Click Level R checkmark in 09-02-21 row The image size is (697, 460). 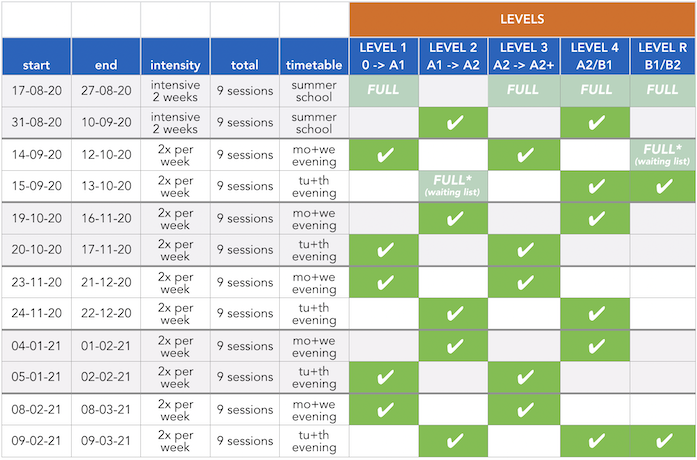click(x=663, y=442)
